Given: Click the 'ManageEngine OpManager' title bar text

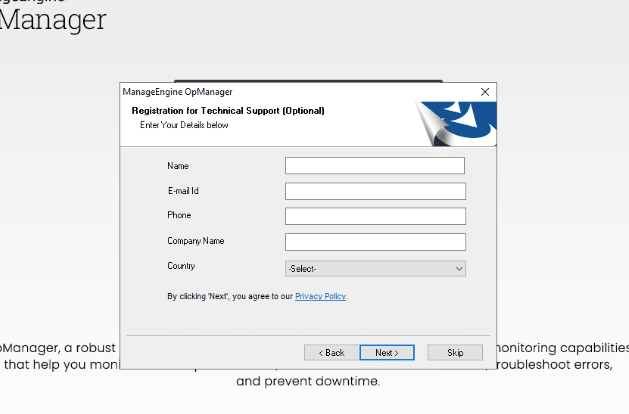Looking at the screenshot, I should (177, 92).
